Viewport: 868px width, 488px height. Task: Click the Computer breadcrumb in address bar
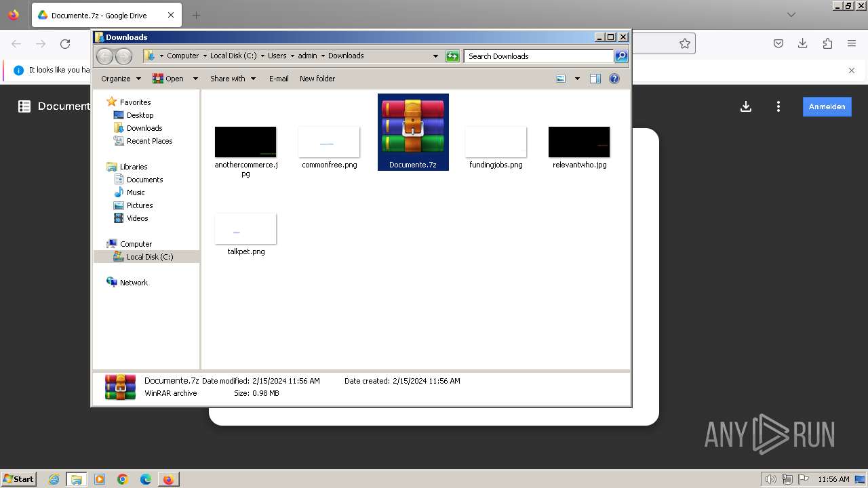[x=183, y=56]
